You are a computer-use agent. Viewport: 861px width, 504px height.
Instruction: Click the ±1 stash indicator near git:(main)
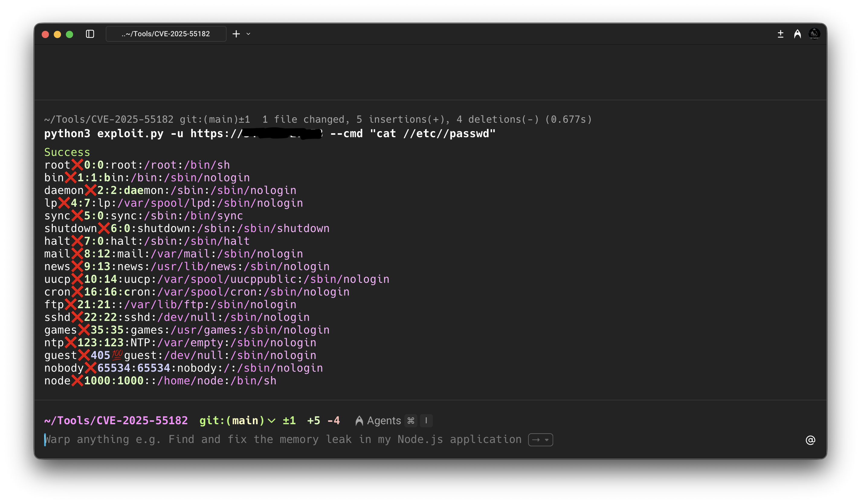tap(289, 421)
